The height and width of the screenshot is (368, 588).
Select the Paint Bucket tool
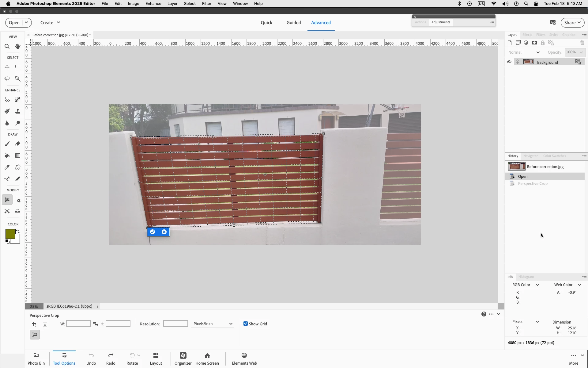coord(7,155)
